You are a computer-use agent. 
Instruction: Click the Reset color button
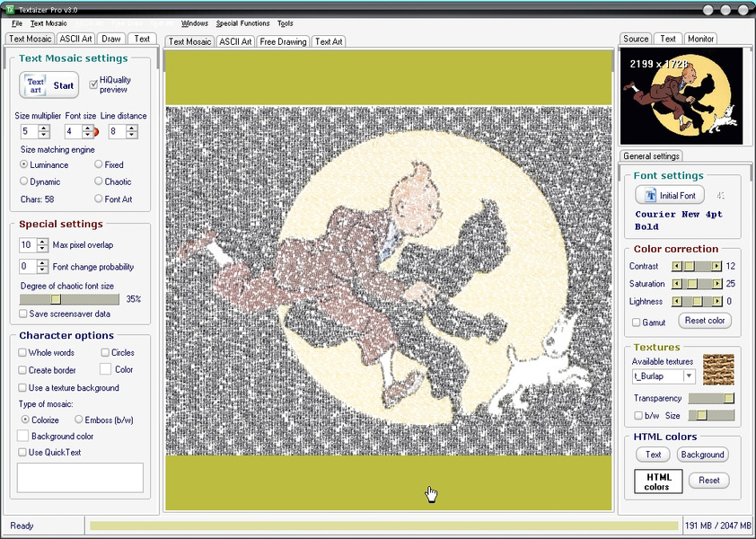[704, 321]
